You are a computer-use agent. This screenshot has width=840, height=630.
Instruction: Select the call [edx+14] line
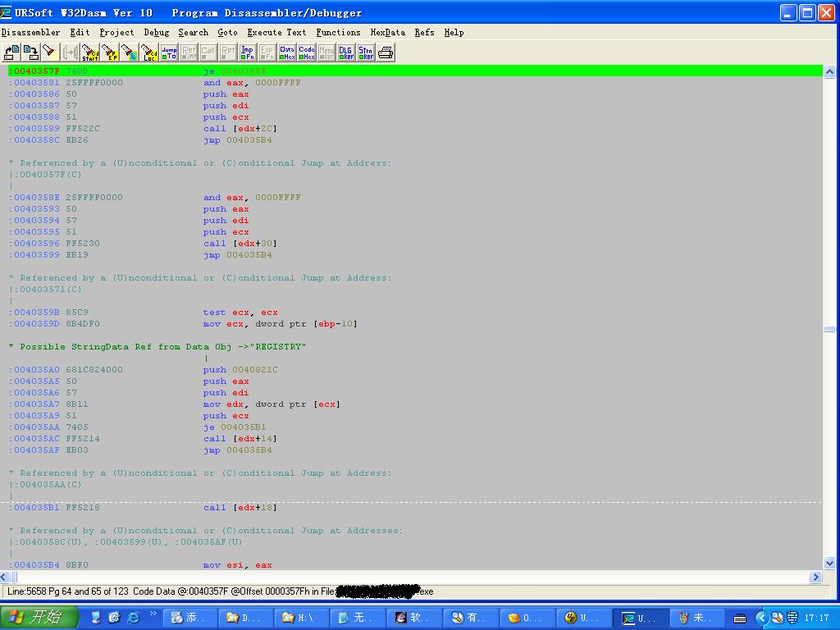(x=415, y=438)
